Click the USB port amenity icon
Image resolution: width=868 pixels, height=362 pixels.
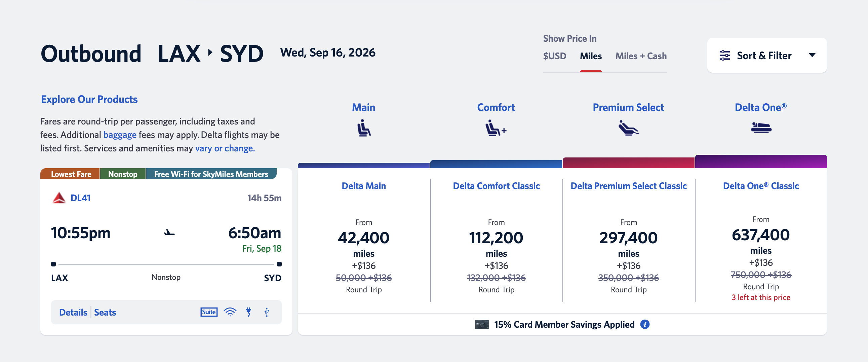[267, 312]
